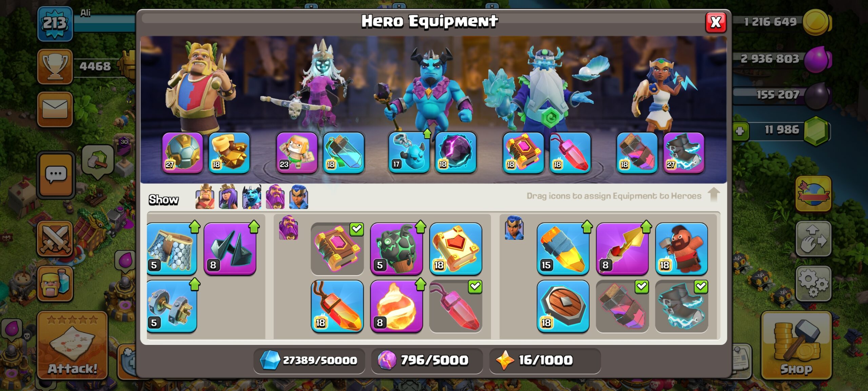
Task: Choose the level 8 Fireball equipment
Action: pos(396,306)
